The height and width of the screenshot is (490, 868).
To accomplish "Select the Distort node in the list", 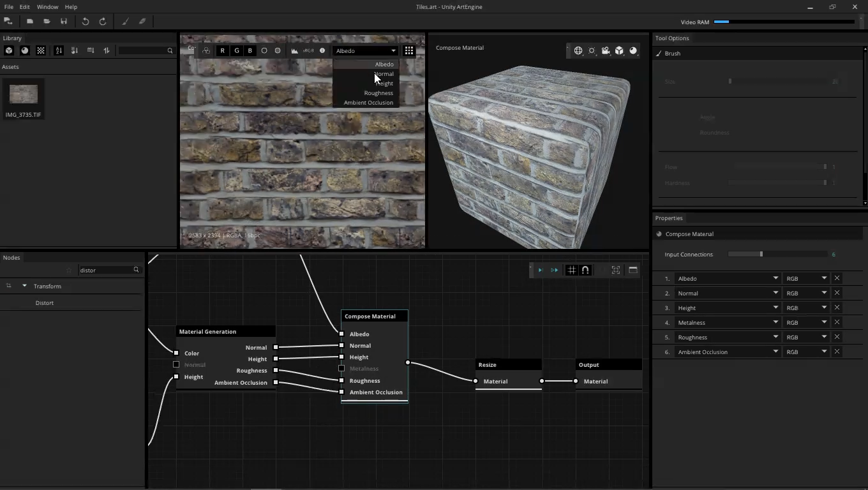I will click(45, 303).
